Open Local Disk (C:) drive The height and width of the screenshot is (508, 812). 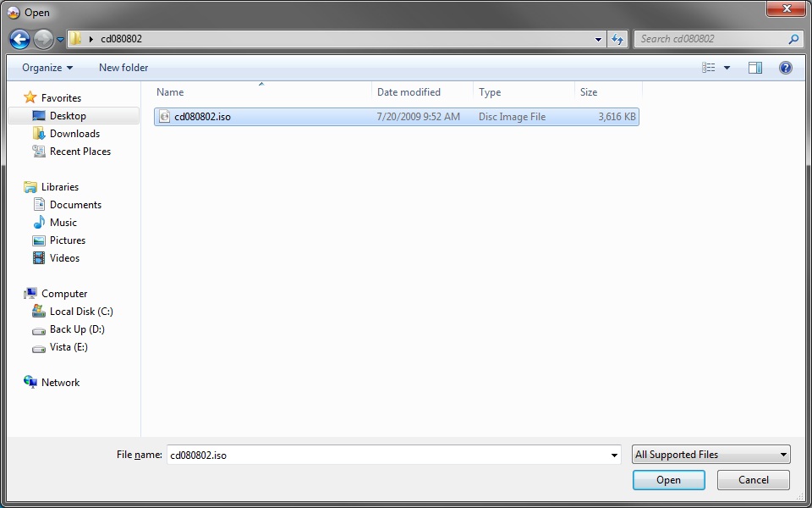80,312
